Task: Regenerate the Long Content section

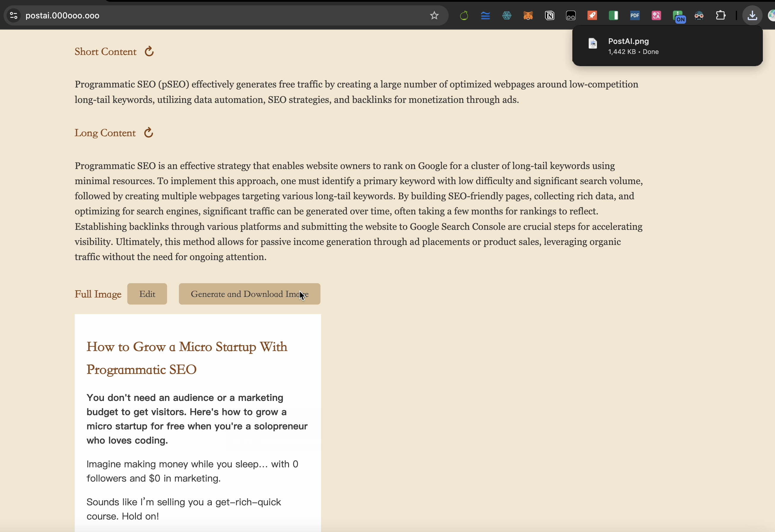Action: [x=148, y=133]
